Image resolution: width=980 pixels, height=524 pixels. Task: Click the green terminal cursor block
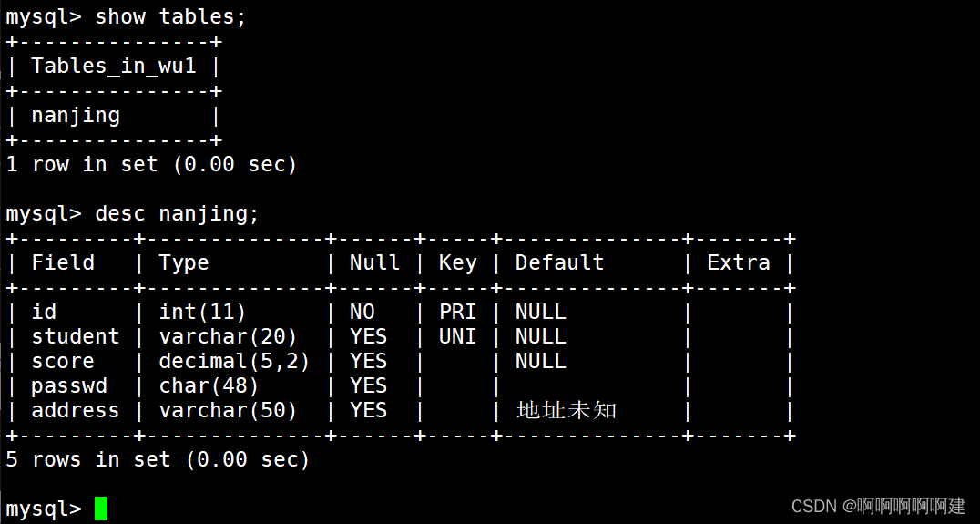[x=100, y=509]
